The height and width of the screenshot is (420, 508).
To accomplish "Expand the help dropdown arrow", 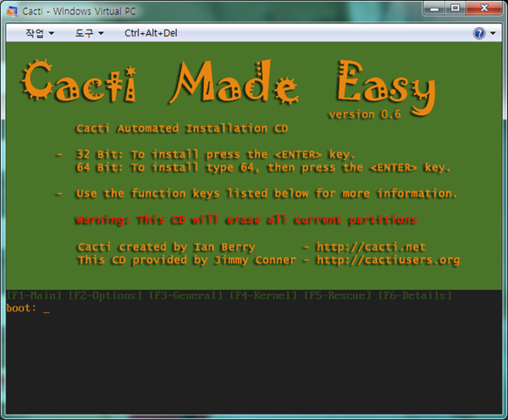I will (493, 33).
